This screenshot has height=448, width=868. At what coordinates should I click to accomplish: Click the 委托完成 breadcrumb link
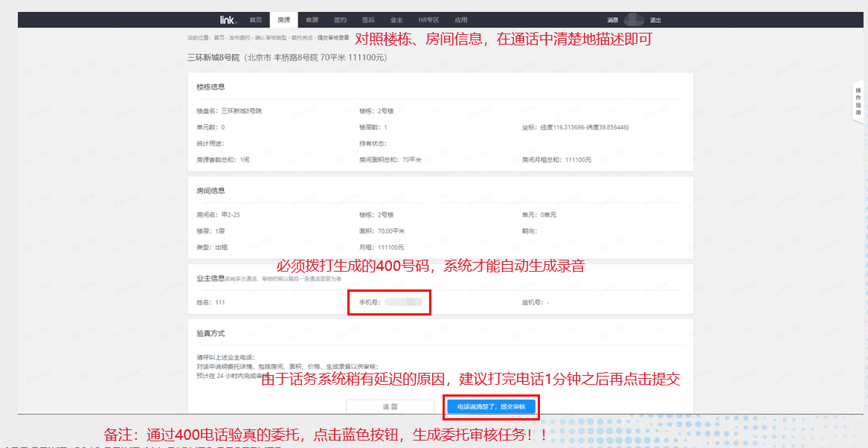tap(303, 38)
